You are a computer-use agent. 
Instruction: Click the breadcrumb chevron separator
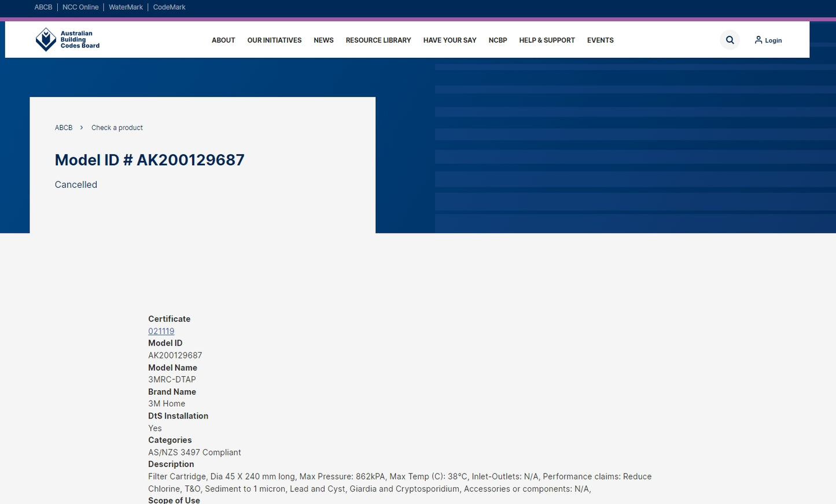point(82,128)
